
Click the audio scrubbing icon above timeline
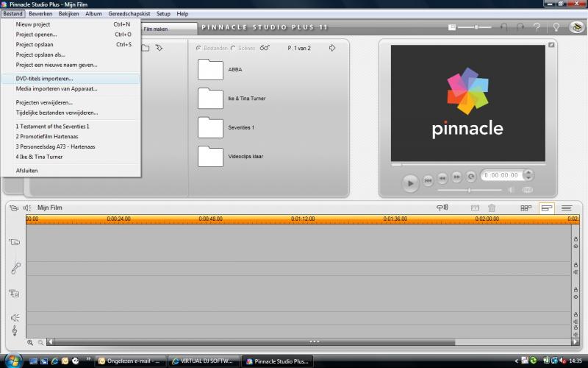(442, 208)
